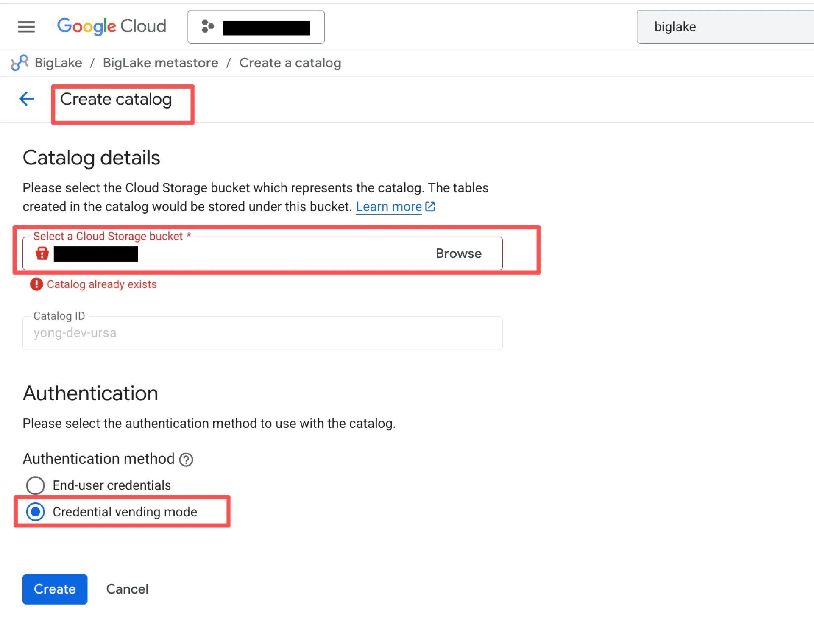Click the red error icon by Catalog already exists
Viewport: 814px width, 644px height.
(36, 284)
